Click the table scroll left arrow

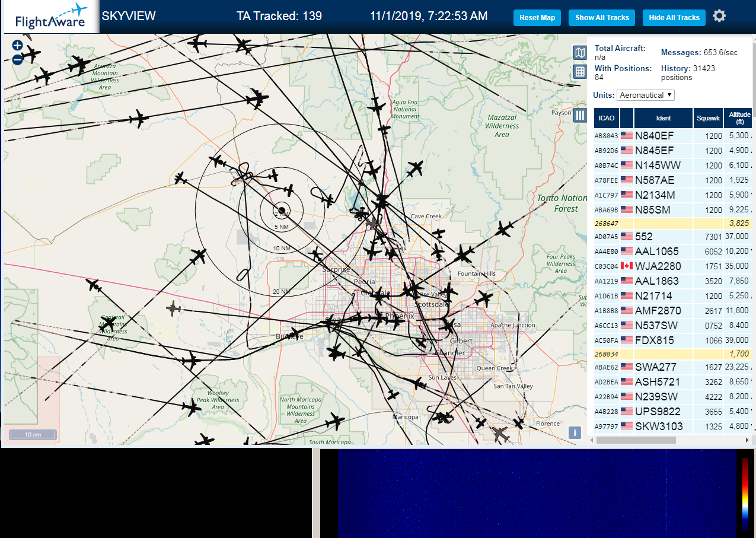click(592, 440)
